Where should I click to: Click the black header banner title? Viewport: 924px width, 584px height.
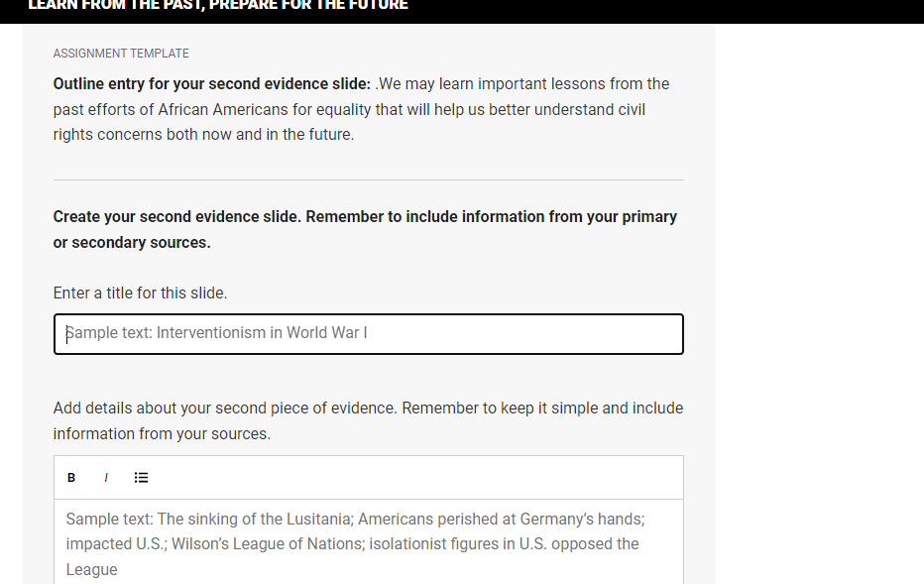pos(218,5)
